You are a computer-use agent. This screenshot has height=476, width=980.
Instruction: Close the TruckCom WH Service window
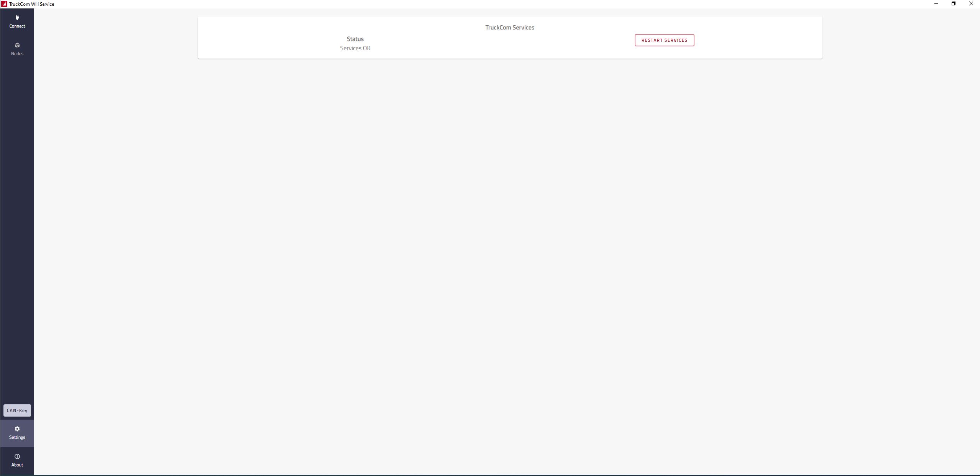coord(971,4)
